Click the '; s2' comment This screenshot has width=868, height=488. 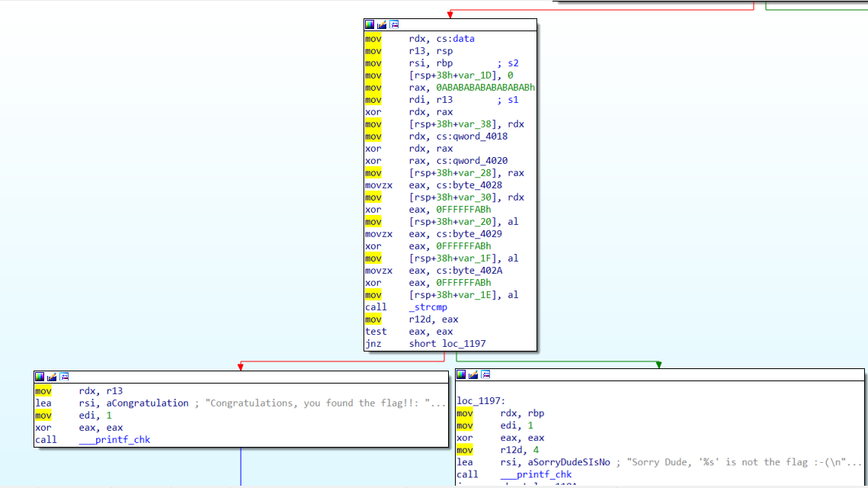click(508, 63)
